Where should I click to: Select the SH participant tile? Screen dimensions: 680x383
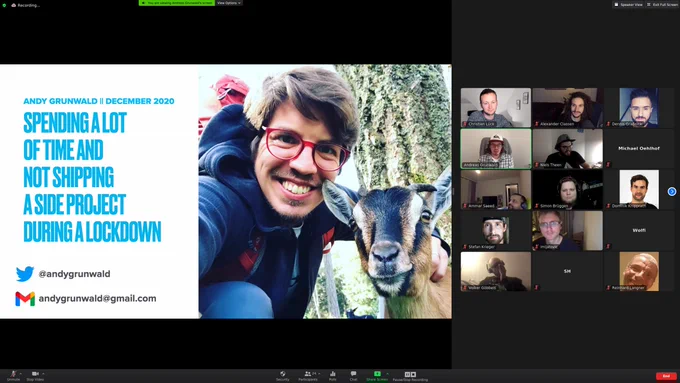567,272
